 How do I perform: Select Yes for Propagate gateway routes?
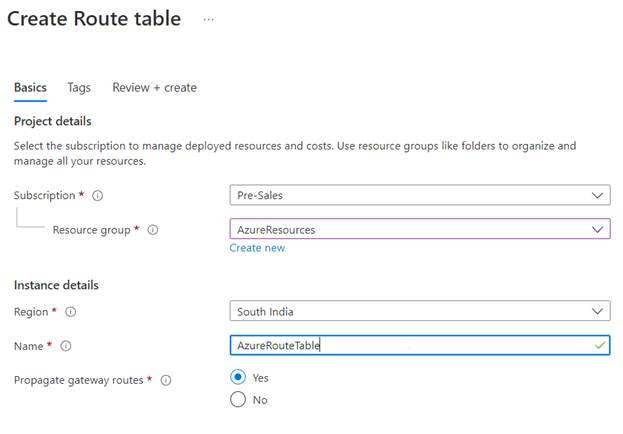point(238,377)
